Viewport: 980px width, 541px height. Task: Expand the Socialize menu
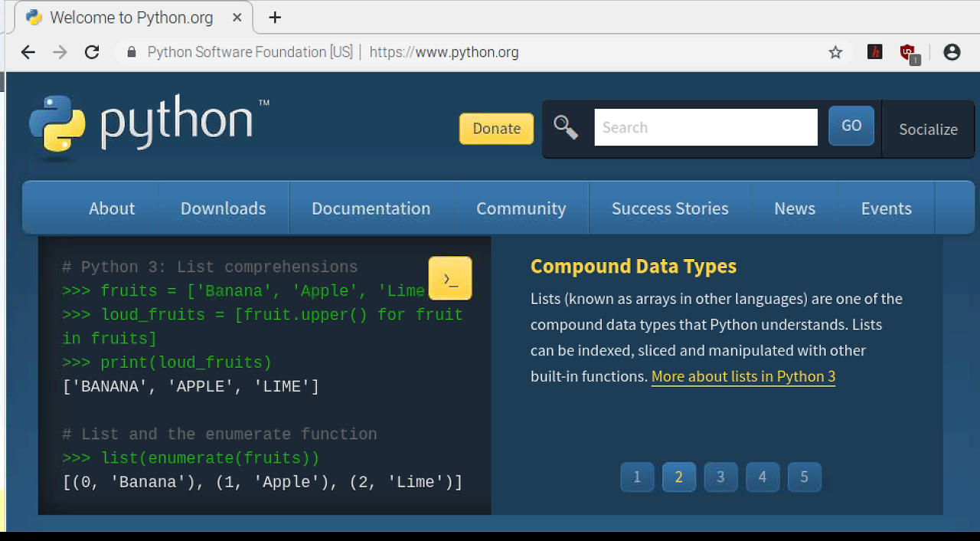click(928, 130)
